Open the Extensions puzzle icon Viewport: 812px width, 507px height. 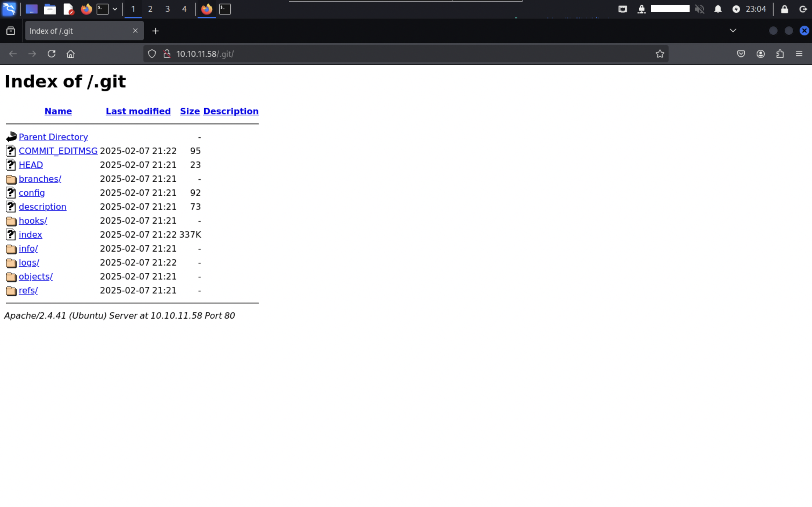pos(780,54)
